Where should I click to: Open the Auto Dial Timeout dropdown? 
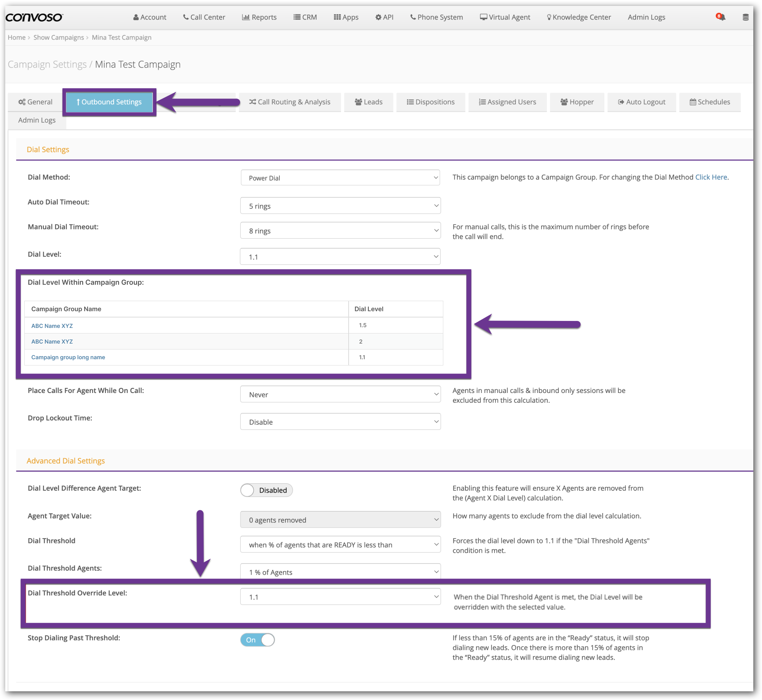pos(340,206)
